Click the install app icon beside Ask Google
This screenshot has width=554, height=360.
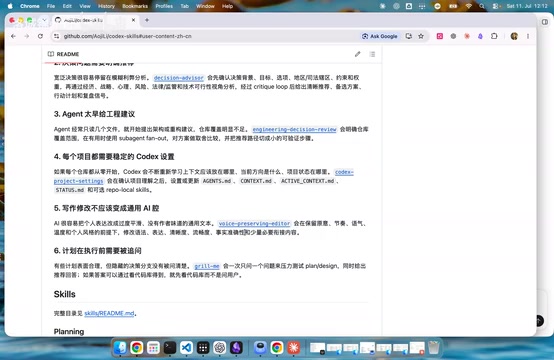409,36
